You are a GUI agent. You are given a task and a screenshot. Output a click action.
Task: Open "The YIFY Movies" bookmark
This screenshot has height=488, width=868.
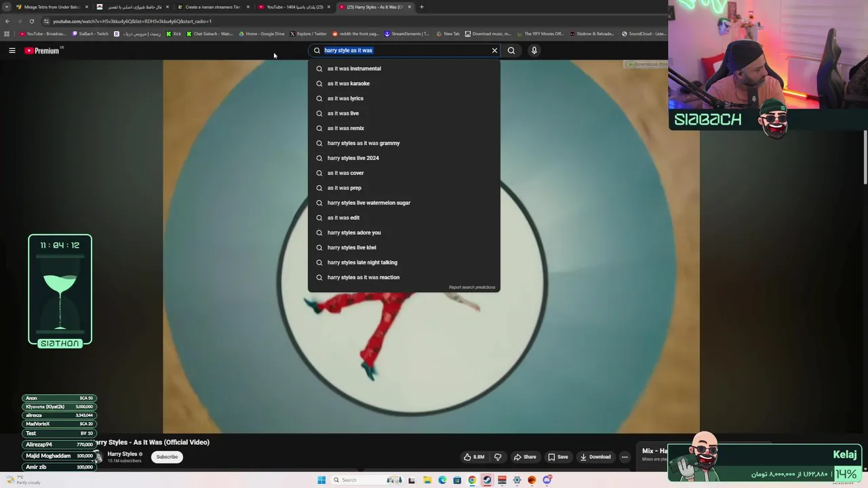coord(540,34)
